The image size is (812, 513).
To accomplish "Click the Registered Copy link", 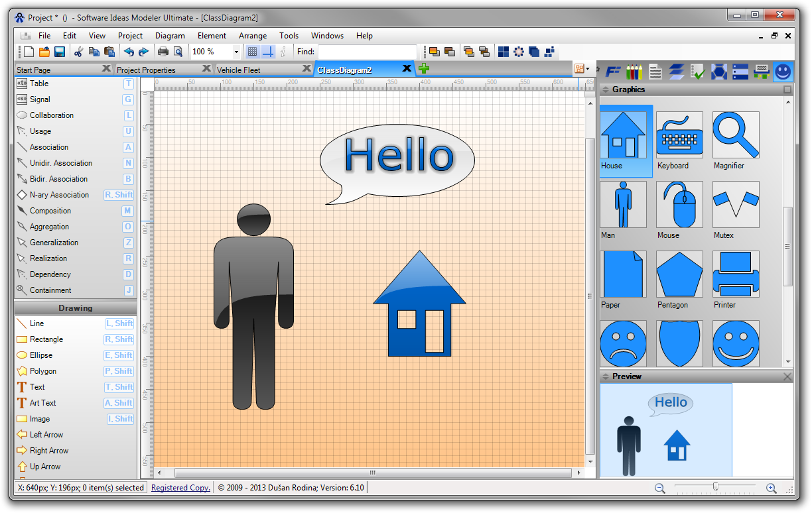I will point(180,488).
